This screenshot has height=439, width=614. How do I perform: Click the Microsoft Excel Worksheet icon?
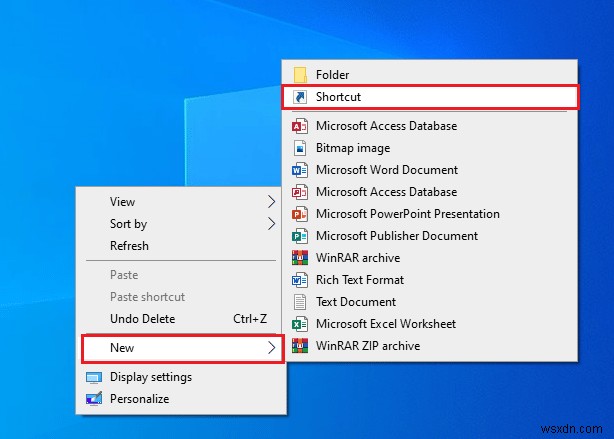tap(300, 324)
